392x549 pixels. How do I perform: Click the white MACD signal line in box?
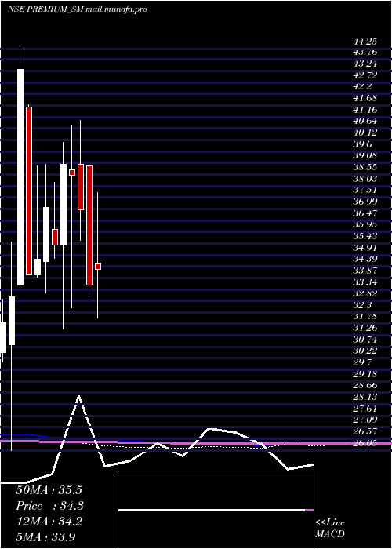click(x=212, y=510)
